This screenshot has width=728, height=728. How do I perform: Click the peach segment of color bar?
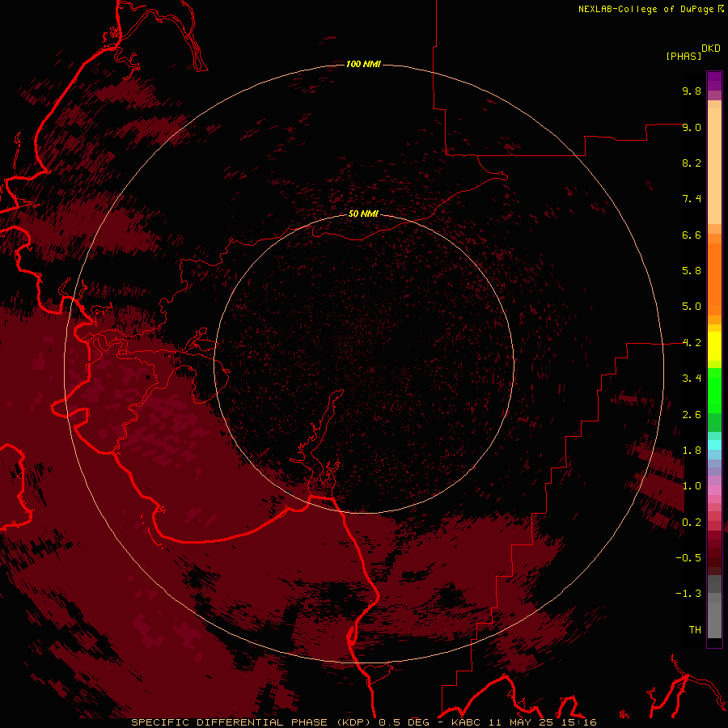(714, 166)
